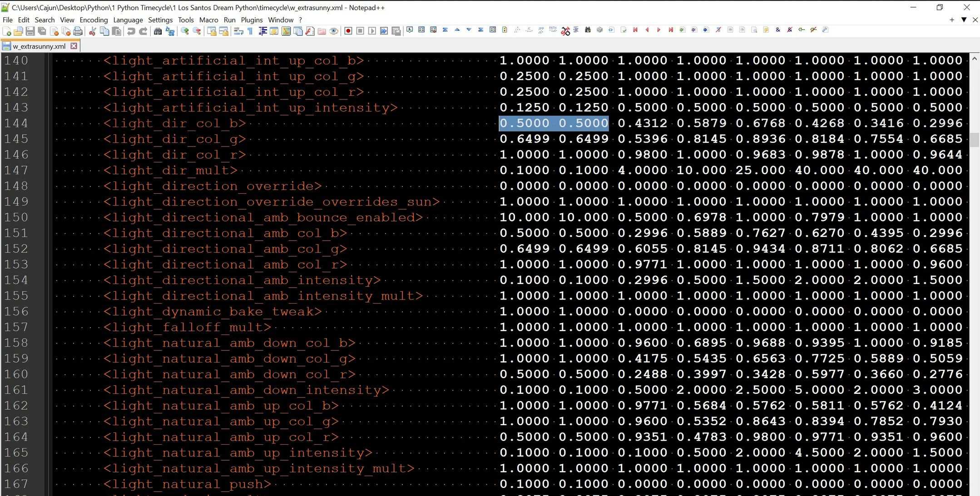Click the Save file toolbar icon
This screenshot has height=496, width=980.
[30, 31]
